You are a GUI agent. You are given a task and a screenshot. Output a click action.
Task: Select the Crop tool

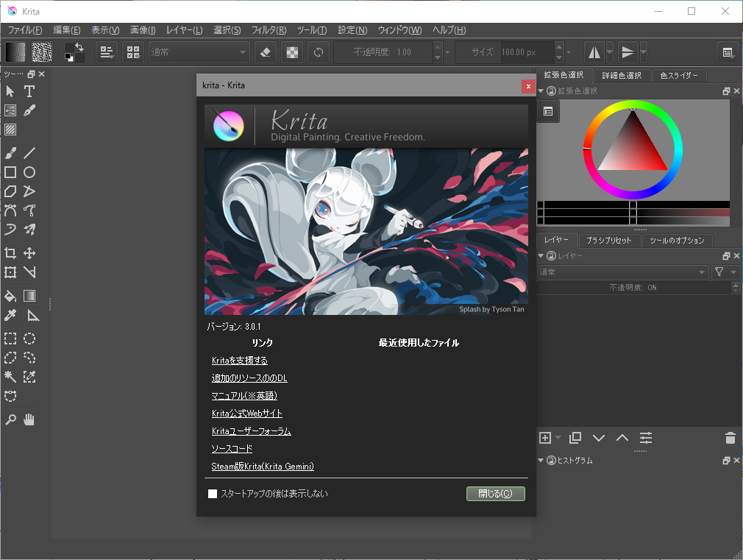pyautogui.click(x=10, y=252)
